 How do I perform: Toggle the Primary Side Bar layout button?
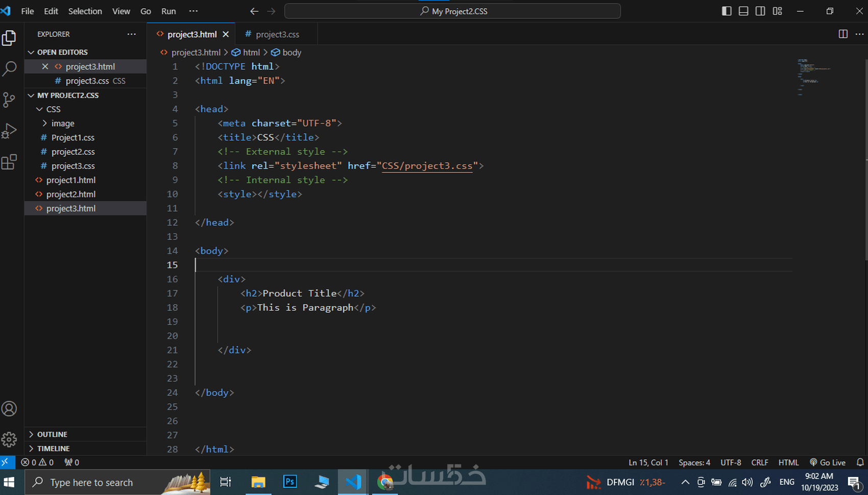727,11
